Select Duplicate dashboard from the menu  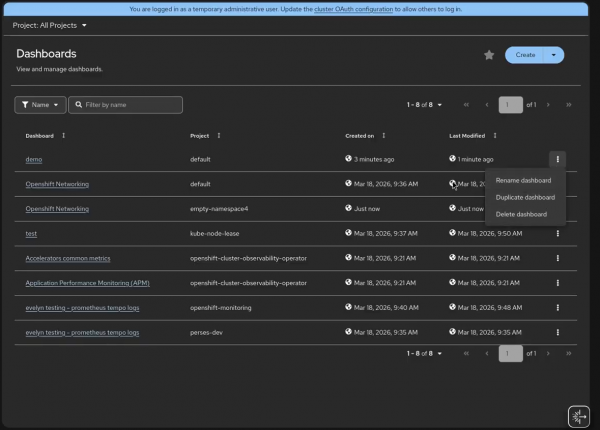tap(525, 197)
